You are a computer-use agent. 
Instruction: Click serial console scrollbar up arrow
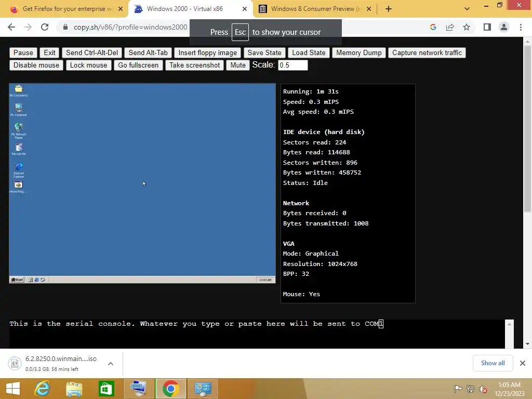pyautogui.click(x=509, y=324)
